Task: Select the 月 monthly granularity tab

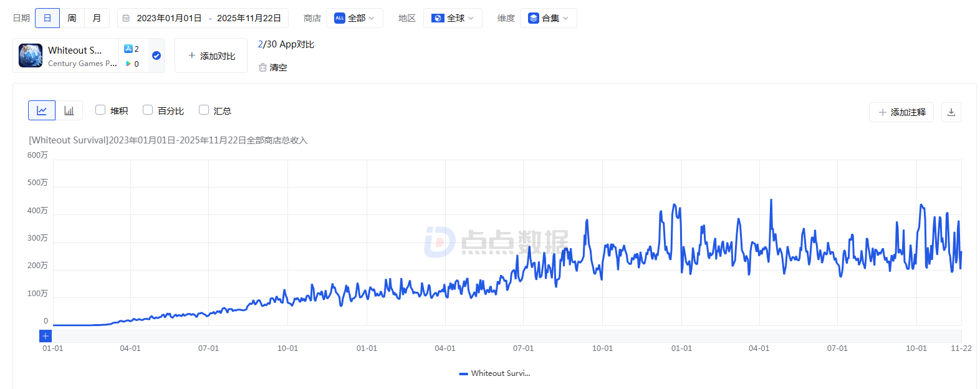Action: tap(97, 18)
